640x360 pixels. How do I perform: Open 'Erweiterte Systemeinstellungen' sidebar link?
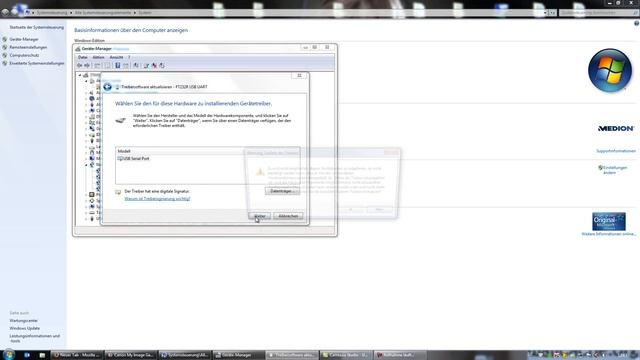tap(37, 63)
